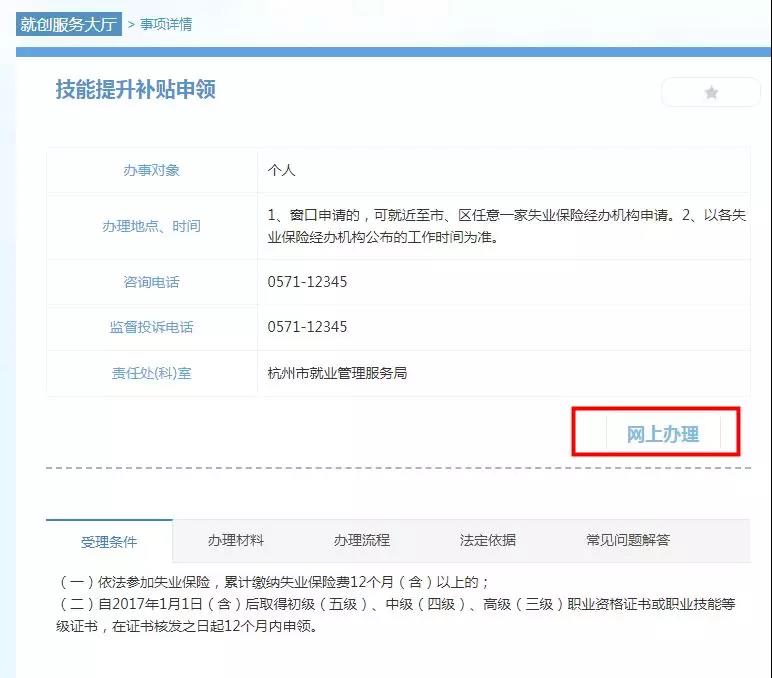
Task: Click the star favorite icon
Action: [x=711, y=92]
